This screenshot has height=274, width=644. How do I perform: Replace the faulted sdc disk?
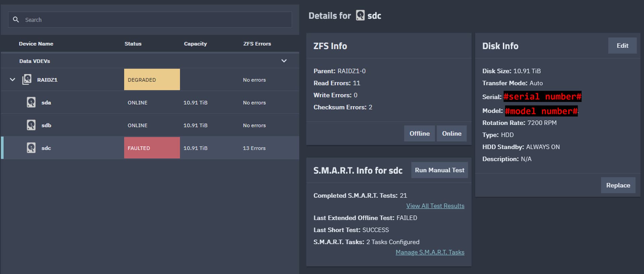click(618, 185)
